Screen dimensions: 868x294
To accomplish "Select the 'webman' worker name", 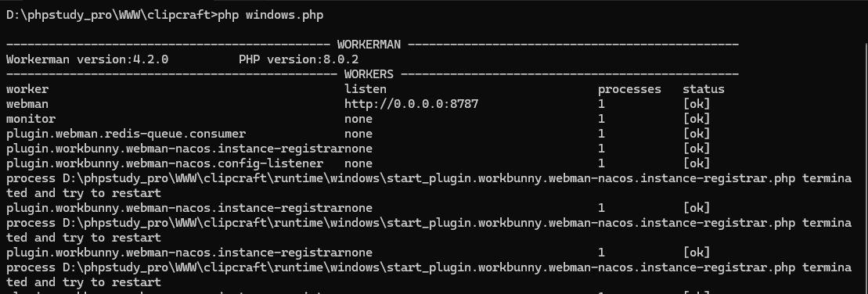I will click(27, 104).
